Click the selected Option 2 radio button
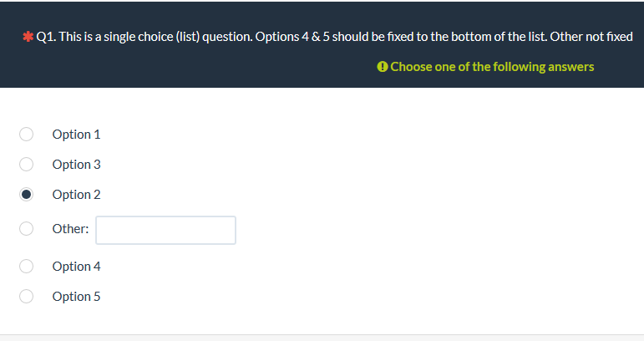644x341 pixels. [x=26, y=194]
